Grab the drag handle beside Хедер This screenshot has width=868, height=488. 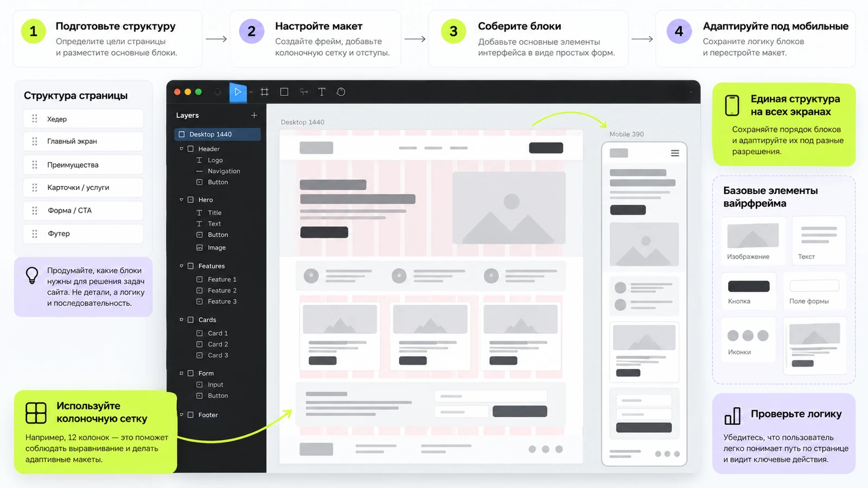[x=35, y=119]
